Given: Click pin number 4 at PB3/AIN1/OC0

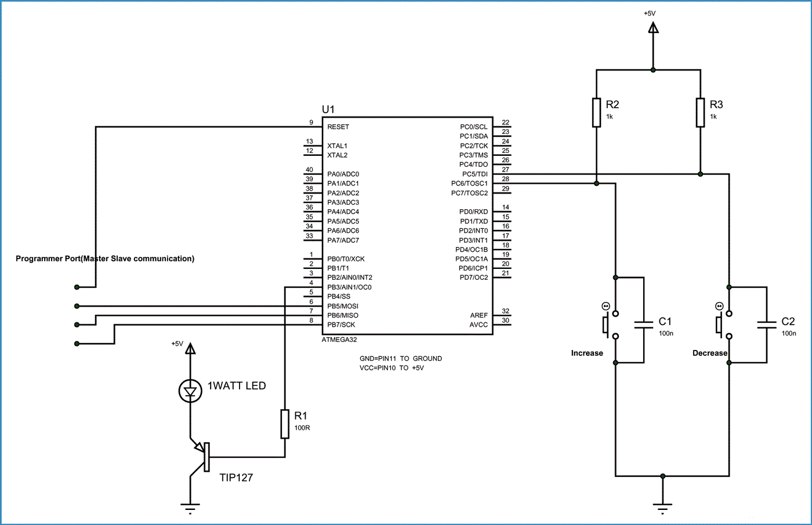Looking at the screenshot, I should click(x=311, y=283).
